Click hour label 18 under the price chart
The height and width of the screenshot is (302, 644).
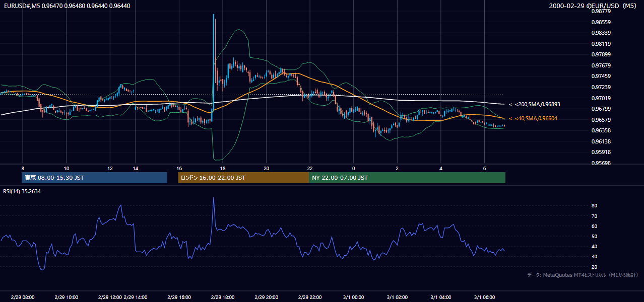(x=223, y=168)
